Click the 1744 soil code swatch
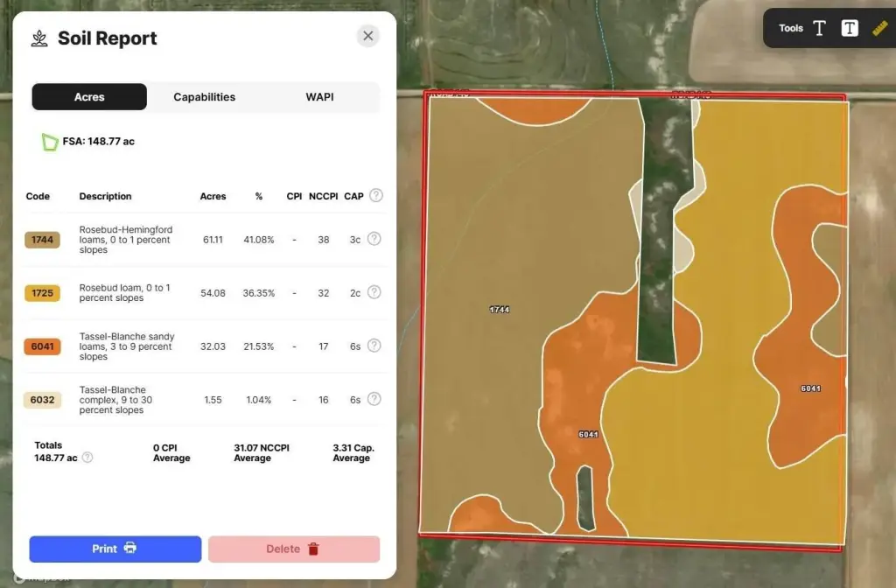 pos(42,240)
